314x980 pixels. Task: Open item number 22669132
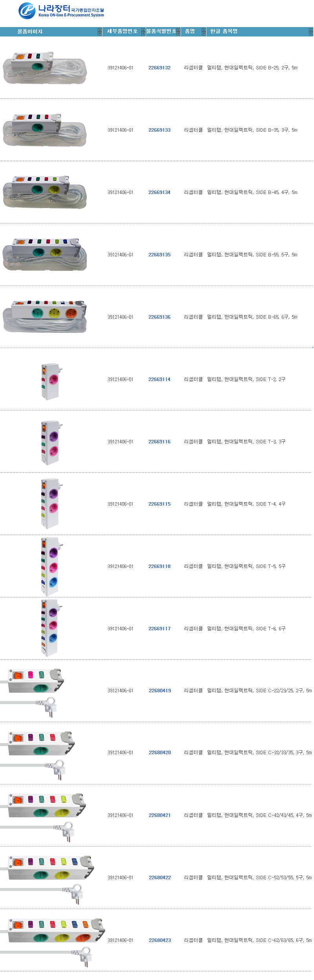[x=159, y=68]
